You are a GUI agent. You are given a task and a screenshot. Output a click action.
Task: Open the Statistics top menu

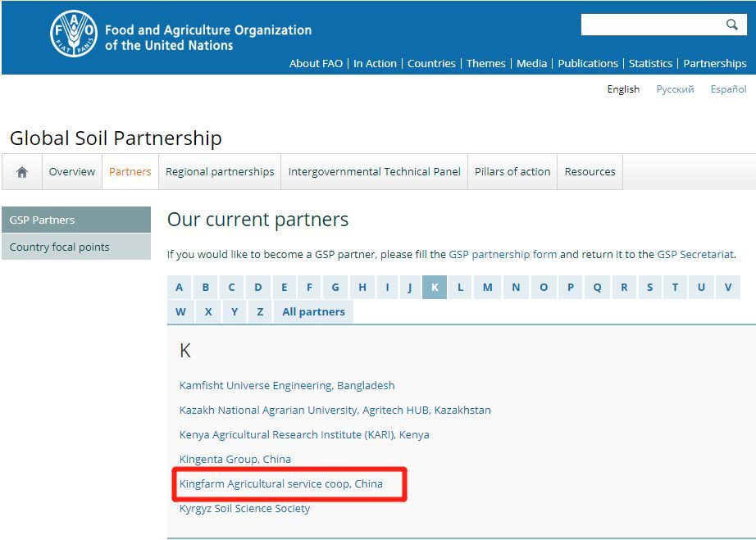(x=650, y=64)
